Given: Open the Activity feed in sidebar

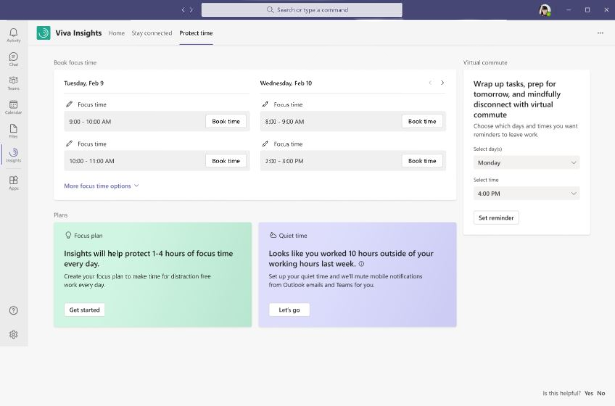Looking at the screenshot, I should point(13,35).
